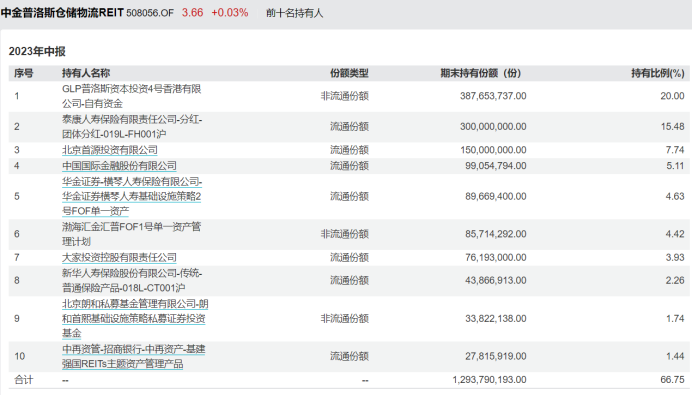This screenshot has width=693, height=395.
Task: Click the 持有比例(%) column header
Action: coord(658,73)
